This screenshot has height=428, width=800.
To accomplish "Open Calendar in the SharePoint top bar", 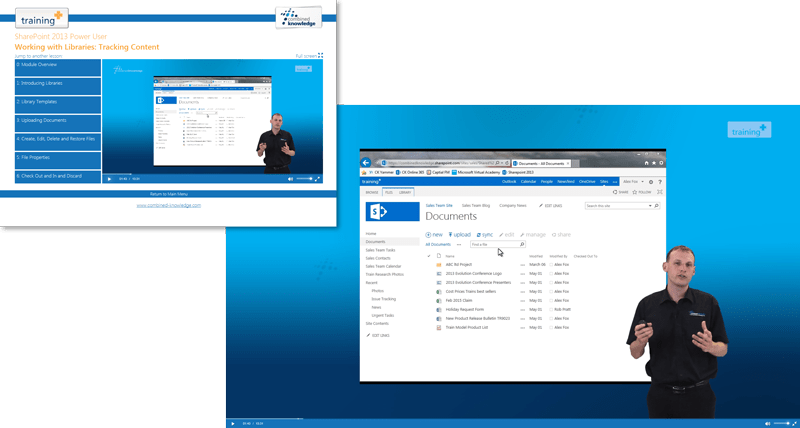I will [529, 182].
